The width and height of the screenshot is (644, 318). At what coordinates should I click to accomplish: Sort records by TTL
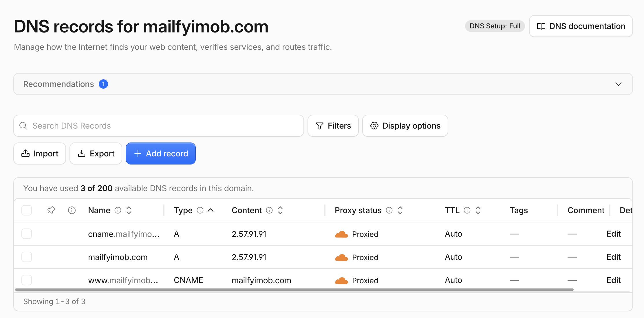point(478,210)
